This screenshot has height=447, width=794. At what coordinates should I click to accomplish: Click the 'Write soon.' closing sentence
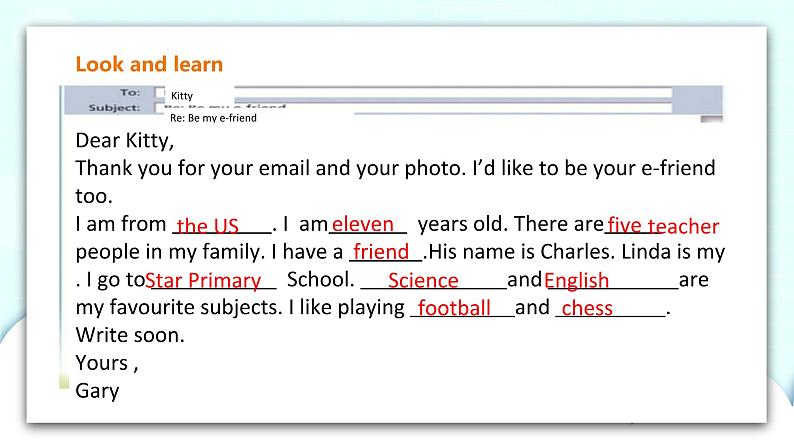[x=130, y=335]
